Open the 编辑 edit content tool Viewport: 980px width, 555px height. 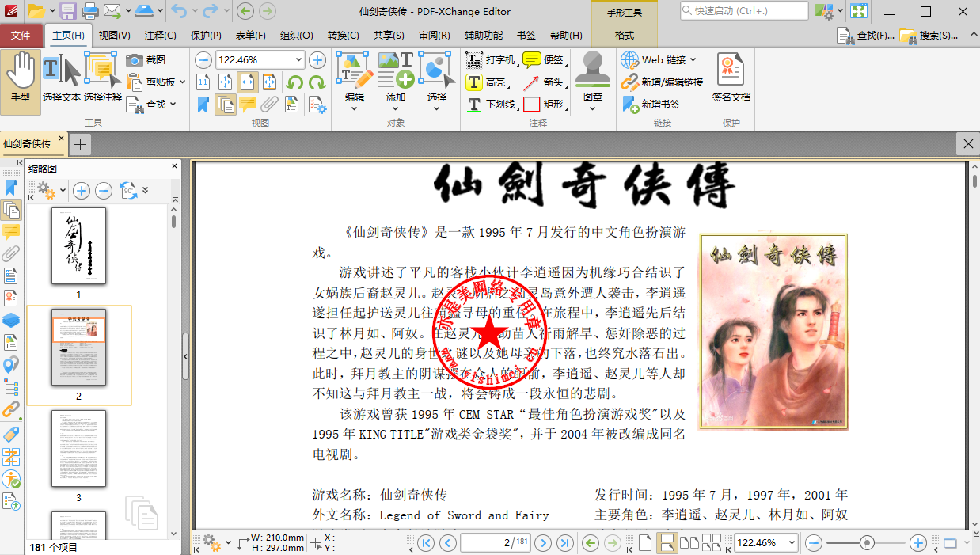click(354, 81)
